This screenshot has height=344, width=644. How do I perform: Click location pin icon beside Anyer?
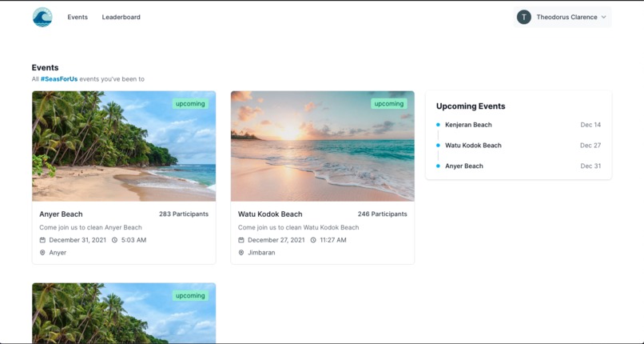click(x=42, y=253)
